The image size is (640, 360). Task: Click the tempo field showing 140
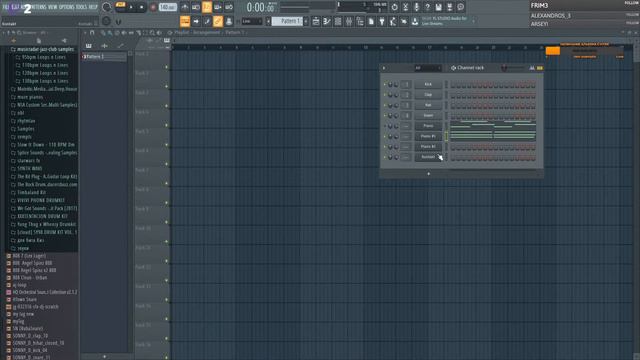167,7
